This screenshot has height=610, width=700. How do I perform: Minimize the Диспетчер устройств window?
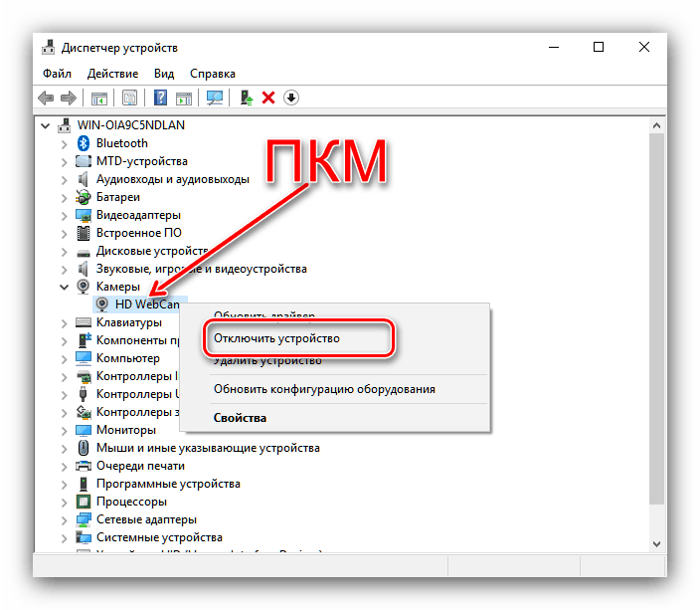554,47
